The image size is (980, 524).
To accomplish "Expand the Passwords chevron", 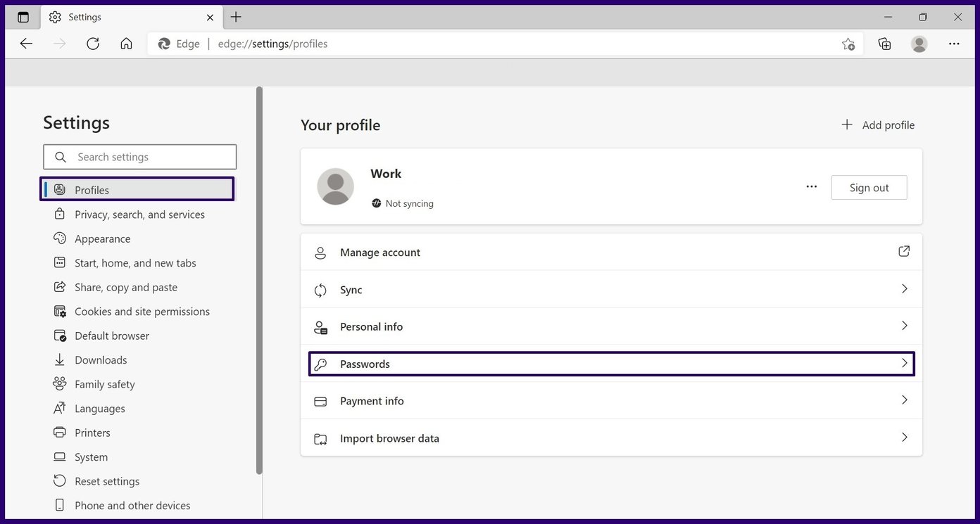I will (x=905, y=363).
